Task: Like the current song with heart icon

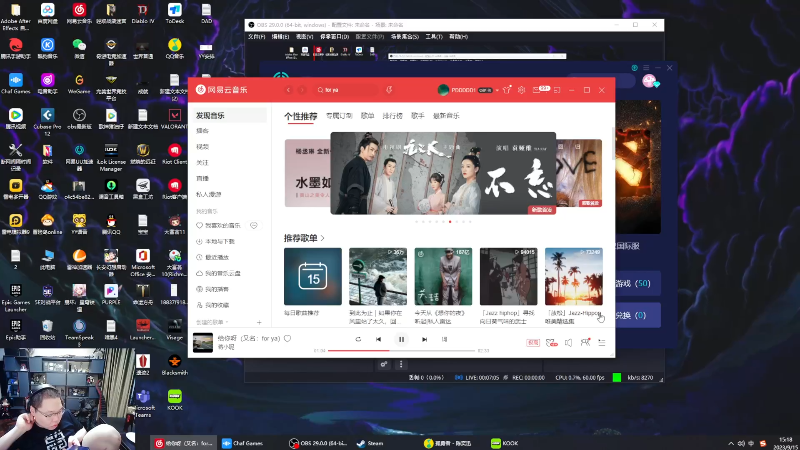Action: coord(288,338)
